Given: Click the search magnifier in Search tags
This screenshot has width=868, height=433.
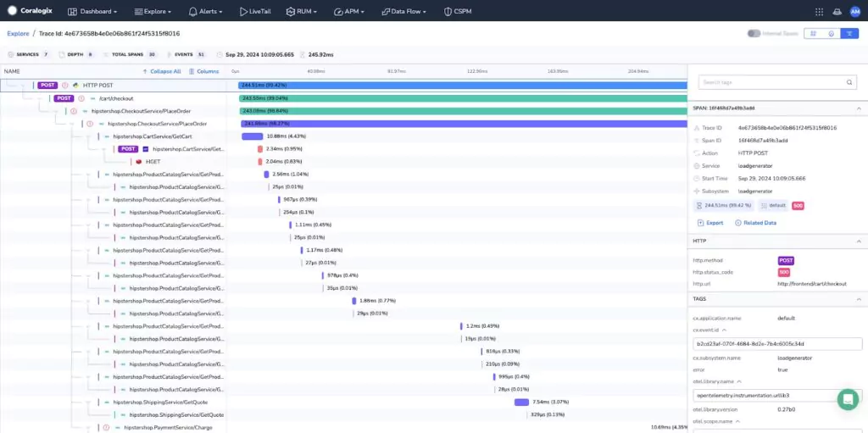Looking at the screenshot, I should point(849,82).
